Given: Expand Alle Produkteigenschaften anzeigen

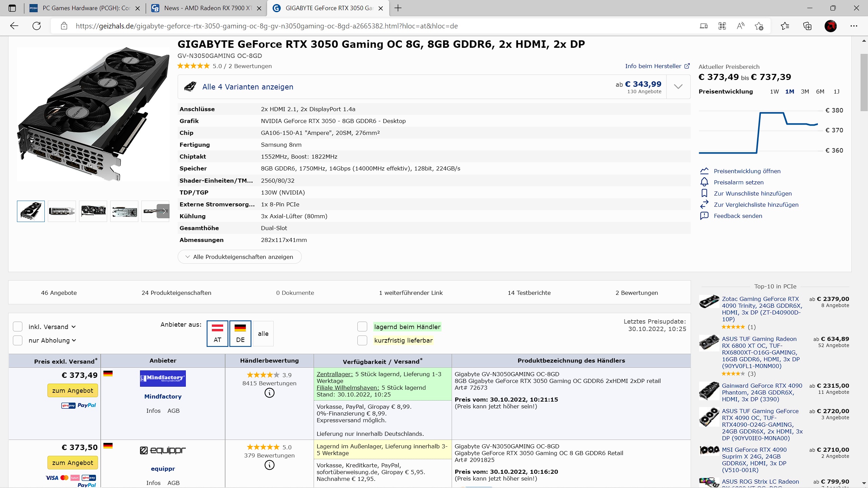Looking at the screenshot, I should click(239, 257).
